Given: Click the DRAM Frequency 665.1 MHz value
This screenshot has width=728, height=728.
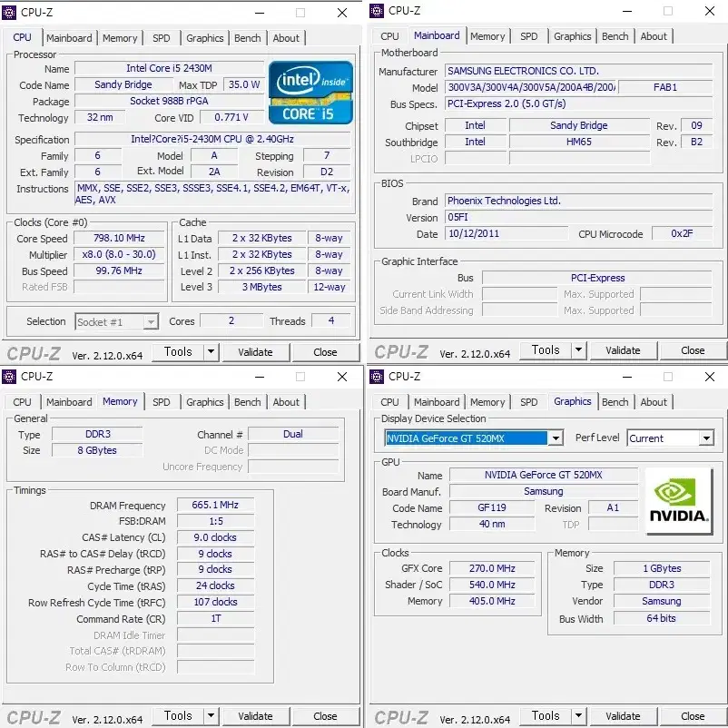Looking at the screenshot, I should [215, 505].
